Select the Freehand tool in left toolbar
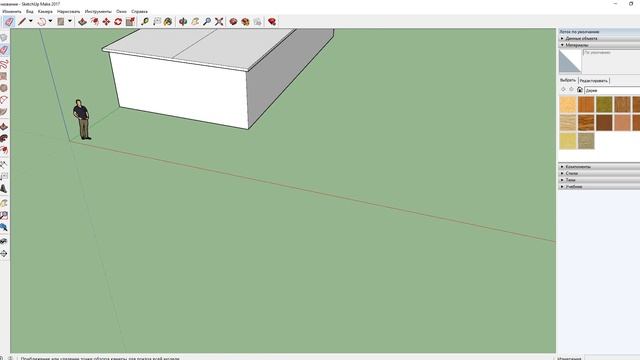 [x=4, y=64]
